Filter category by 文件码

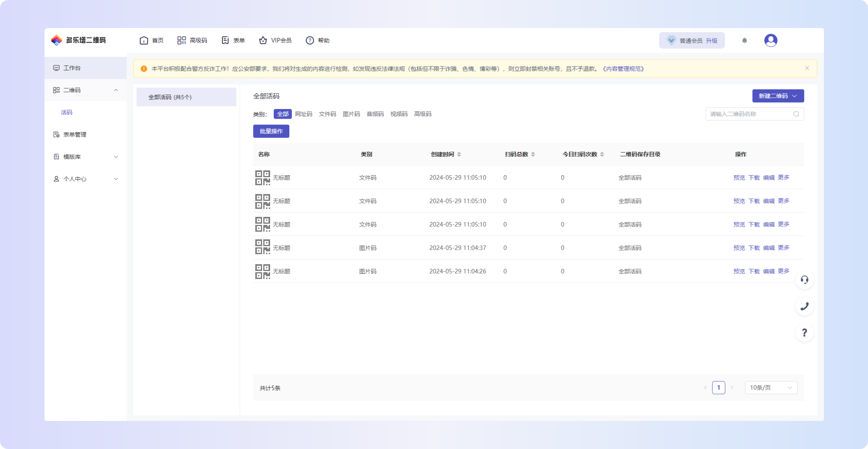coord(327,114)
